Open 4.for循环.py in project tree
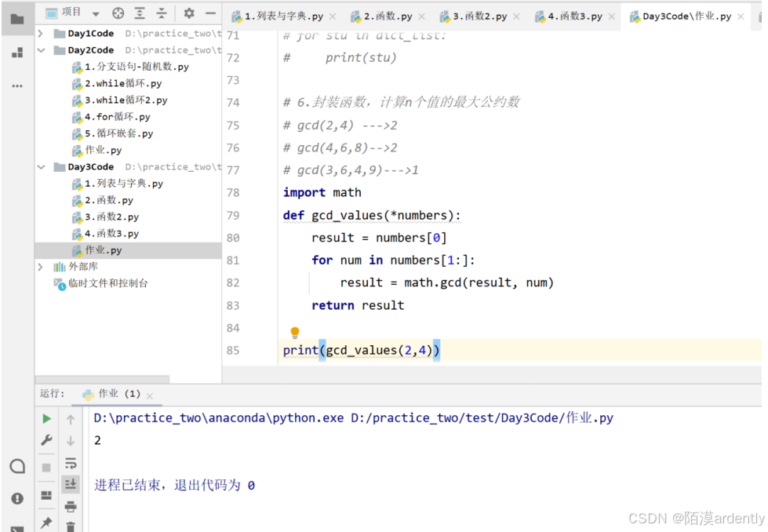This screenshot has width=768, height=532. (111, 117)
